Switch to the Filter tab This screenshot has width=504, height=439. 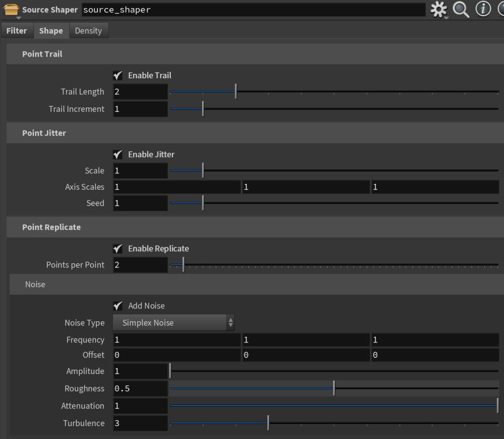coord(17,31)
